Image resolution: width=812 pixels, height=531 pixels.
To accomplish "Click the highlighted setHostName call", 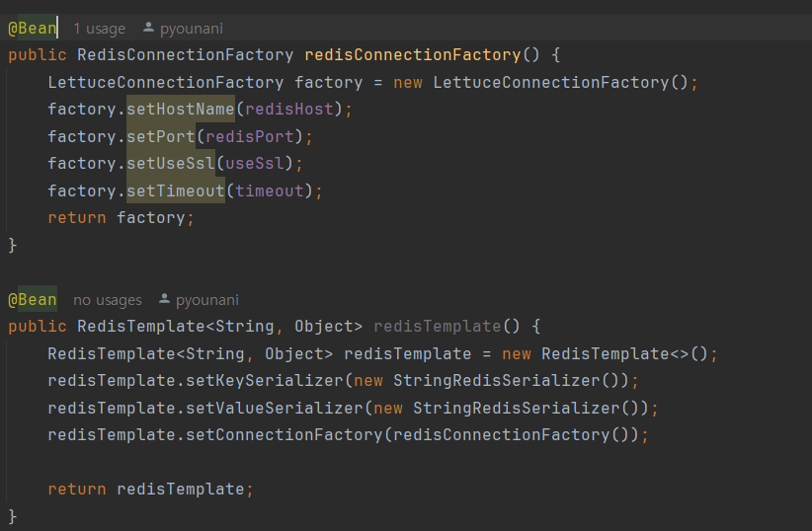I will click(181, 110).
